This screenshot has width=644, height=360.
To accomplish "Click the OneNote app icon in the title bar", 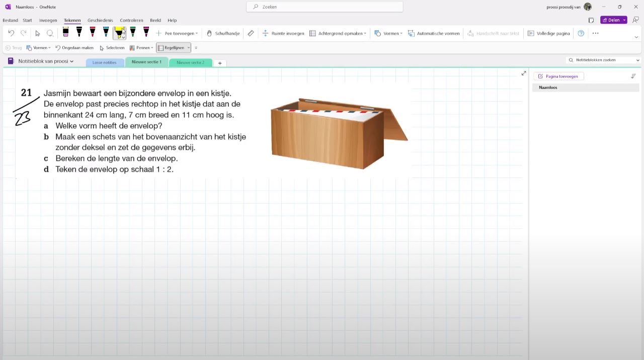I will click(x=8, y=7).
